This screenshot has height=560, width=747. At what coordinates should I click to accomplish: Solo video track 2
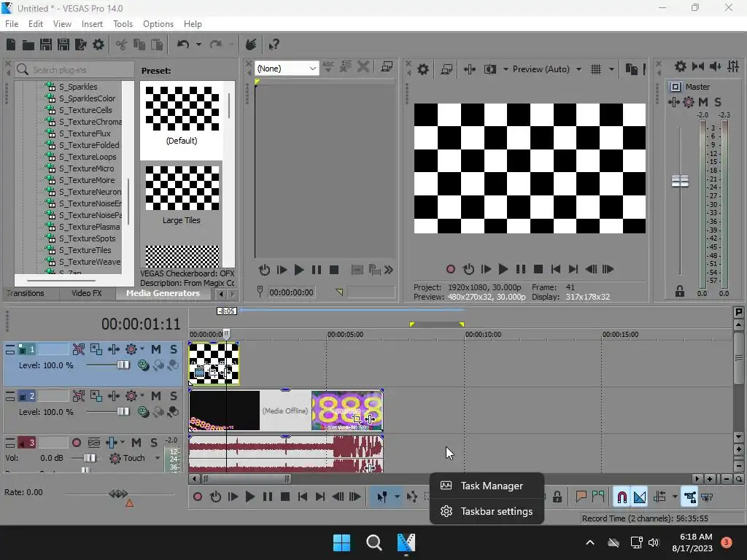174,396
